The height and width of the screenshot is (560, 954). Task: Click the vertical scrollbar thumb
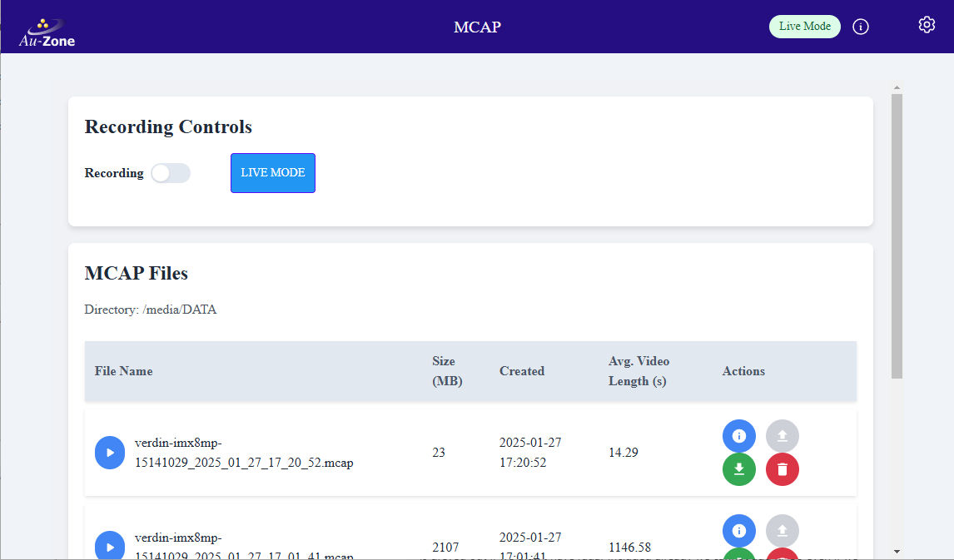coord(897,236)
